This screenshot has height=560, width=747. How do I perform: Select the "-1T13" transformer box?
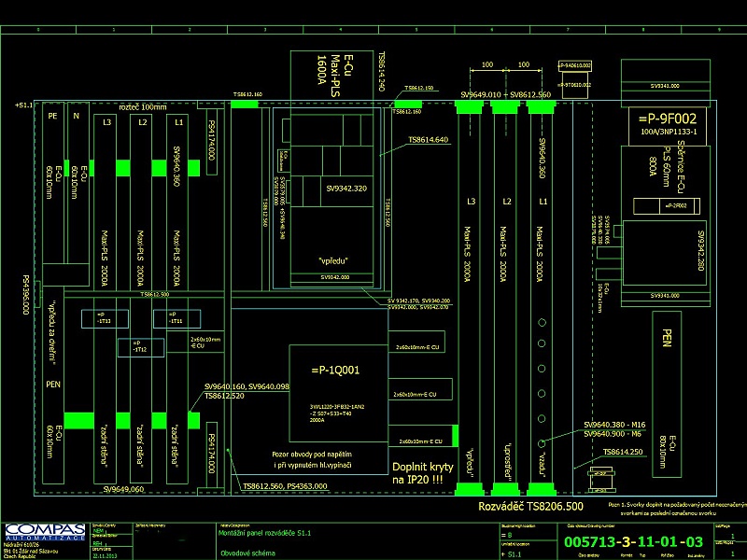105,318
